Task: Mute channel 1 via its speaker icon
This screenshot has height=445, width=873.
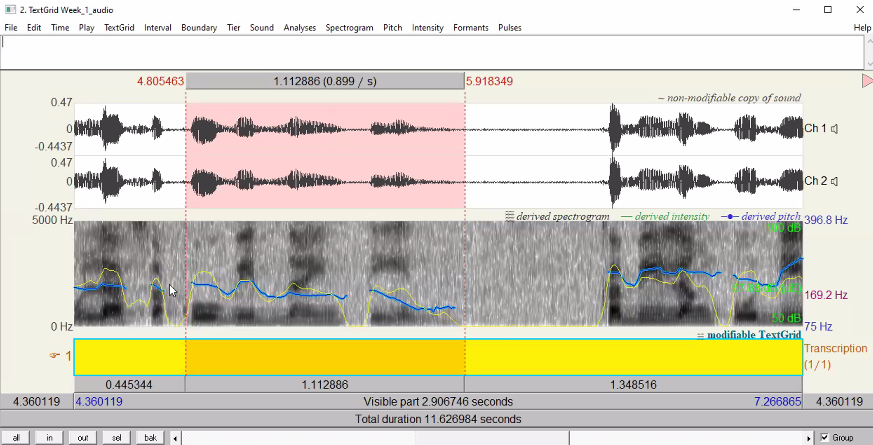Action: coord(834,129)
